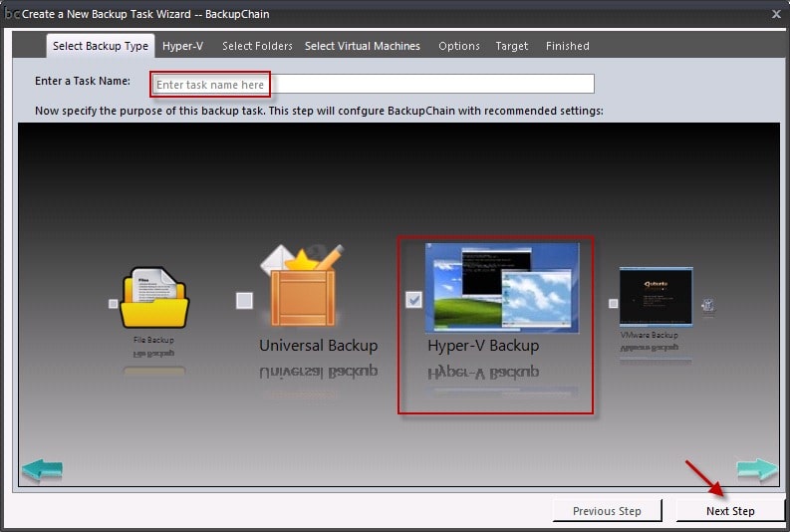Click the VMware Backup screen thumbnail
This screenshot has width=790, height=532.
pyautogui.click(x=656, y=297)
